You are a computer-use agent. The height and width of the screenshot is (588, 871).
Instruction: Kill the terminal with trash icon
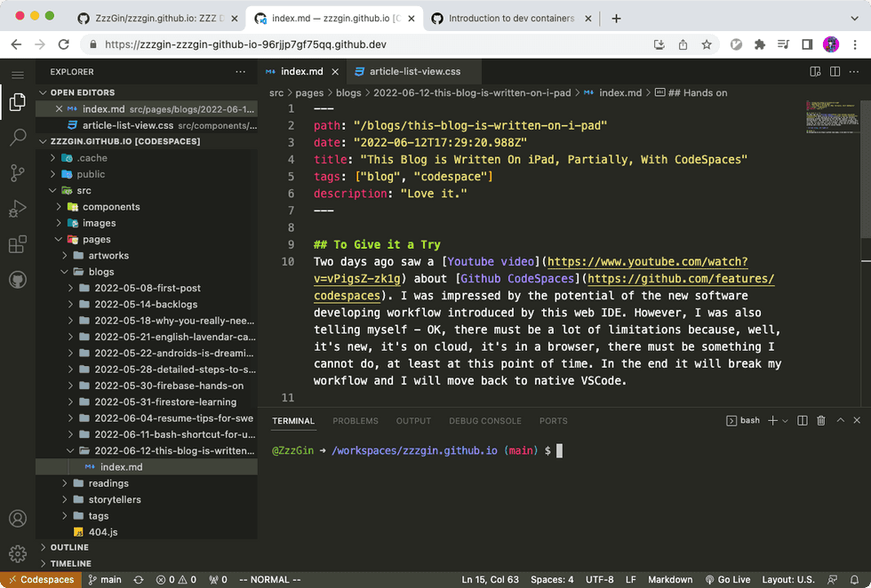coord(821,421)
